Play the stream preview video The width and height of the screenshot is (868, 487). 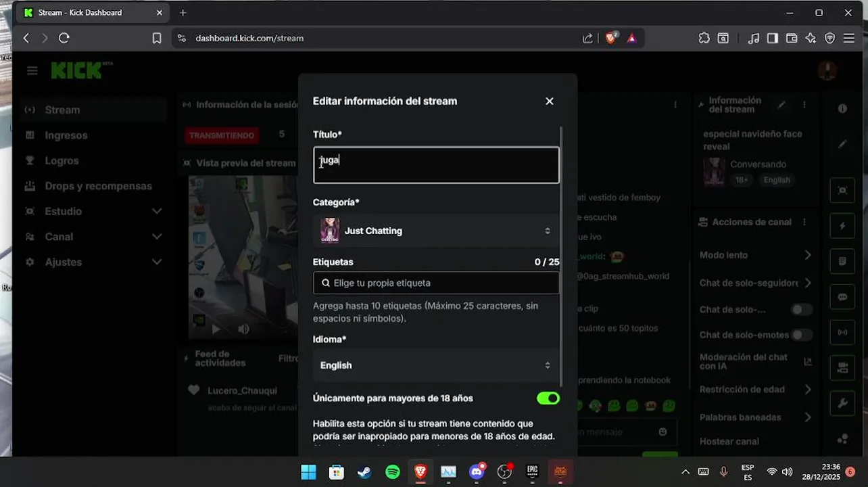click(x=216, y=329)
